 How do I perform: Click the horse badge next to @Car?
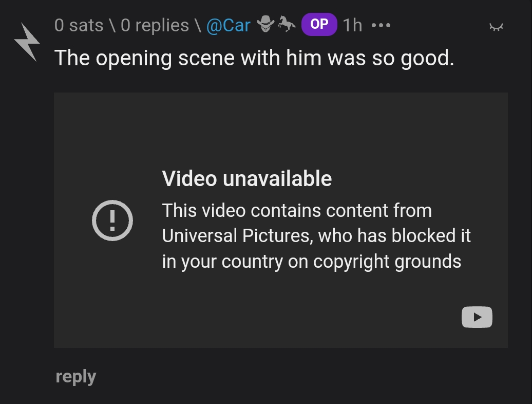(287, 24)
